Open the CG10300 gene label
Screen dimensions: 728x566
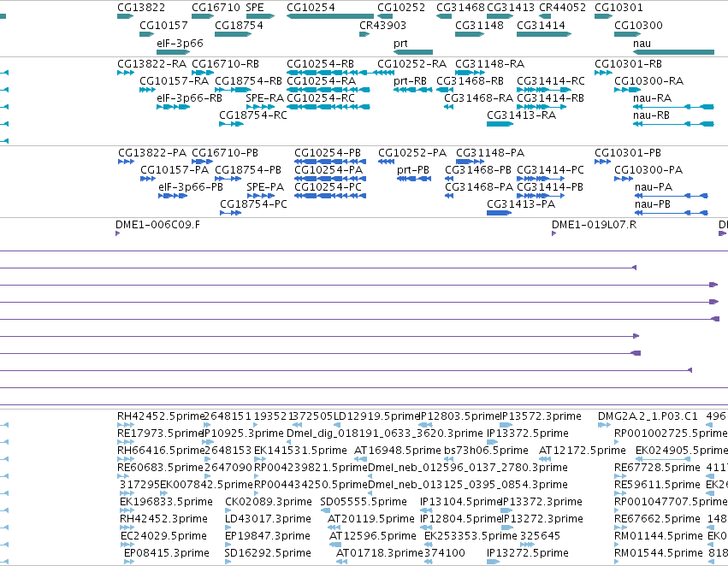click(638, 25)
